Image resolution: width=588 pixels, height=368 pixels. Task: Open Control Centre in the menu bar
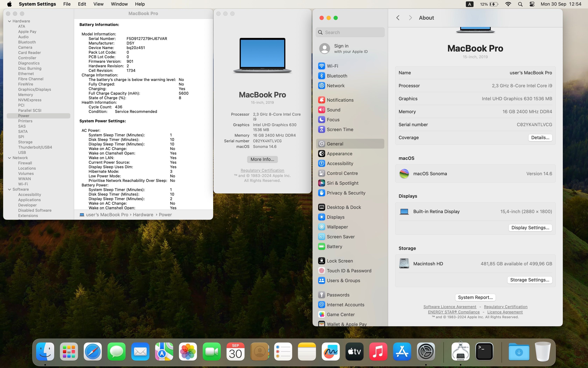pyautogui.click(x=532, y=4)
